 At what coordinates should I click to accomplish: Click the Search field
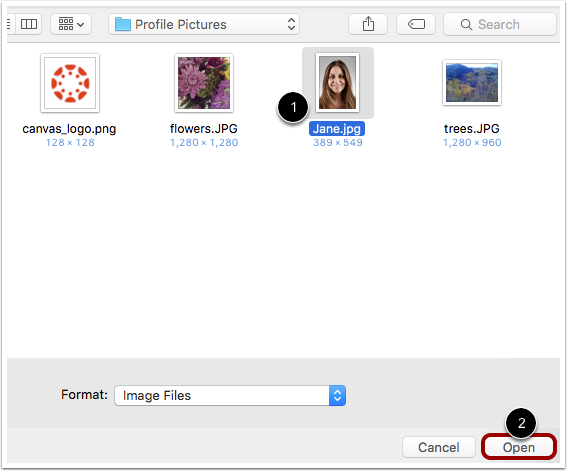click(x=500, y=24)
